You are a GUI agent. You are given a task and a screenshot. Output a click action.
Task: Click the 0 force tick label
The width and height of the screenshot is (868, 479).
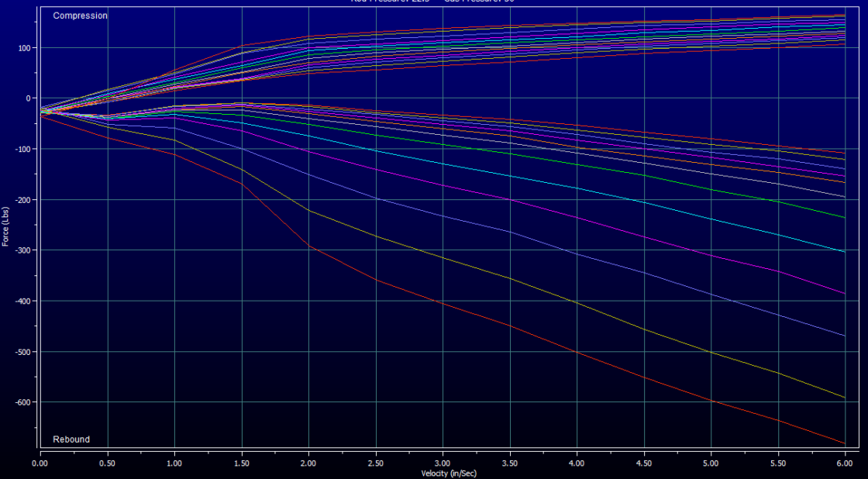pos(29,98)
